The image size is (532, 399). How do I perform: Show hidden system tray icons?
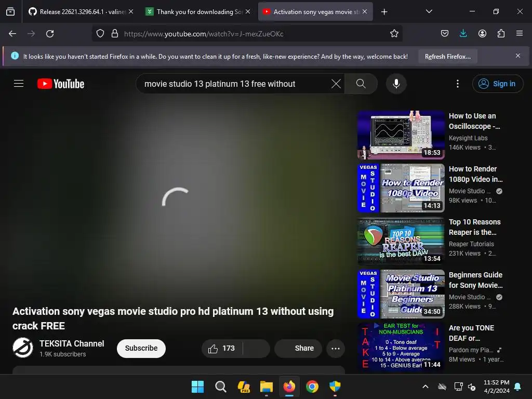coord(425,387)
